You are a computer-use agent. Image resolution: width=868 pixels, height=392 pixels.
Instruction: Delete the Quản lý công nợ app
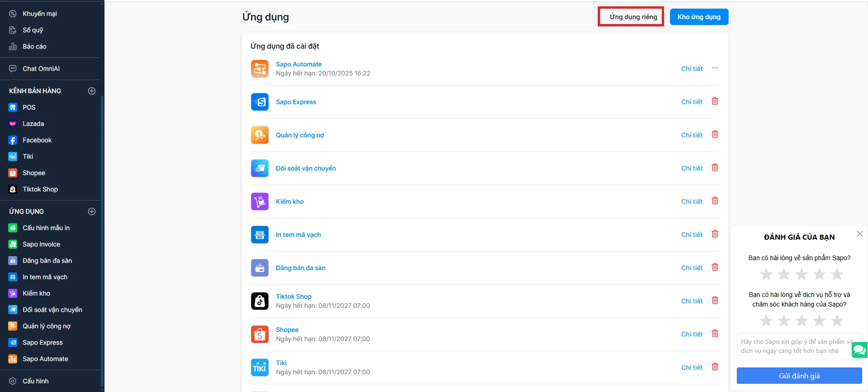point(715,135)
